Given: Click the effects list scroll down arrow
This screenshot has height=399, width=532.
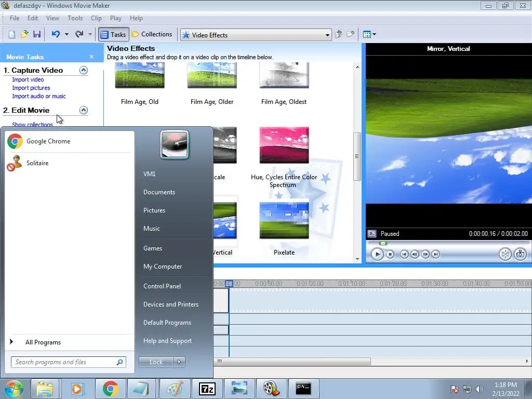Looking at the screenshot, I should (357, 259).
